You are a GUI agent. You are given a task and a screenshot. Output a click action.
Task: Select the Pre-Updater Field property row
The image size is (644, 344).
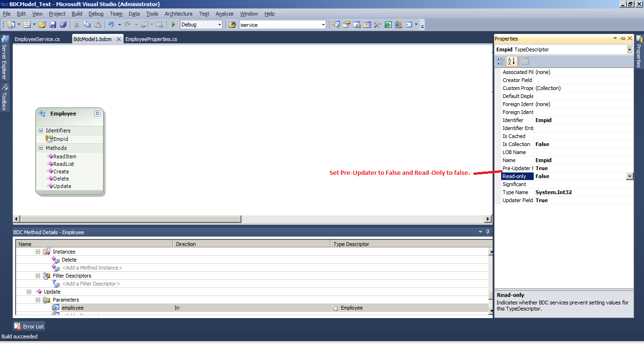(x=567, y=168)
